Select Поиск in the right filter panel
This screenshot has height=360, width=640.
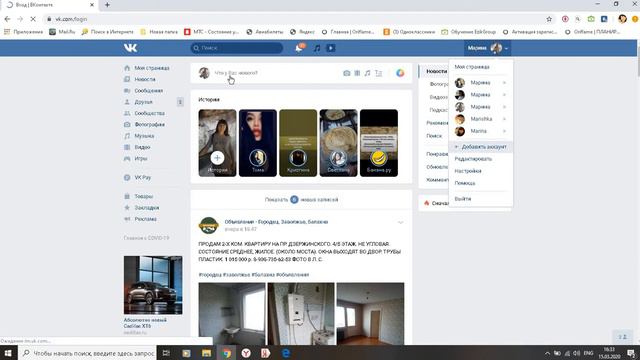click(434, 136)
